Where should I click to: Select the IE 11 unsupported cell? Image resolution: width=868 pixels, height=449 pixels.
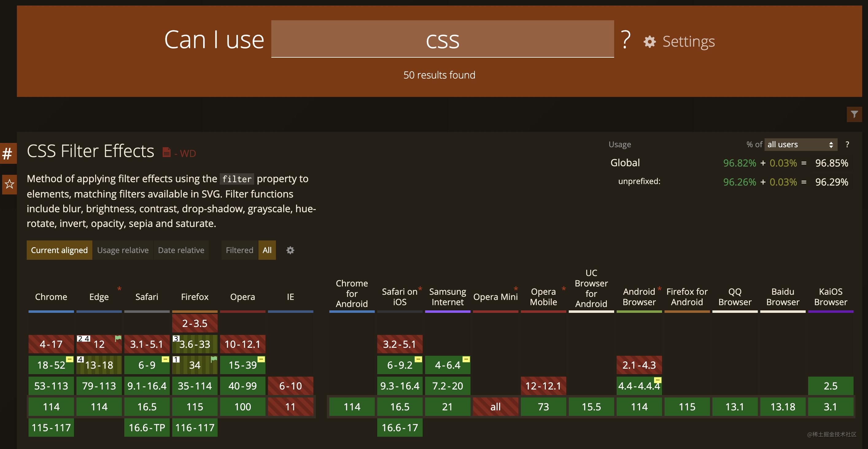click(x=290, y=407)
